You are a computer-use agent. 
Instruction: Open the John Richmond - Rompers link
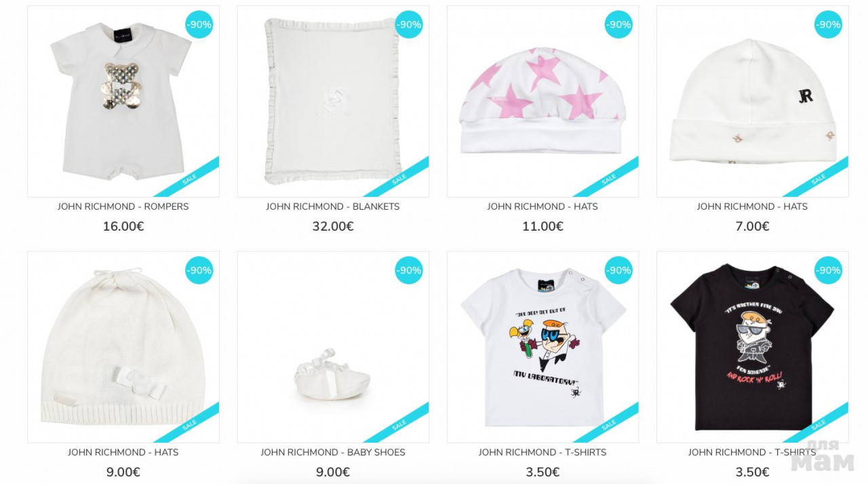(123, 206)
